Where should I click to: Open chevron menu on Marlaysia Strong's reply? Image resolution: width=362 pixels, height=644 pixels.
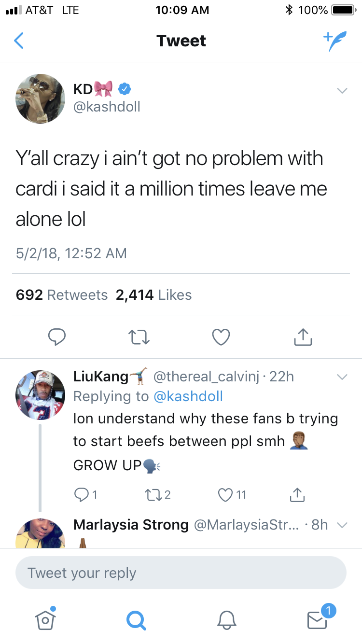(342, 525)
